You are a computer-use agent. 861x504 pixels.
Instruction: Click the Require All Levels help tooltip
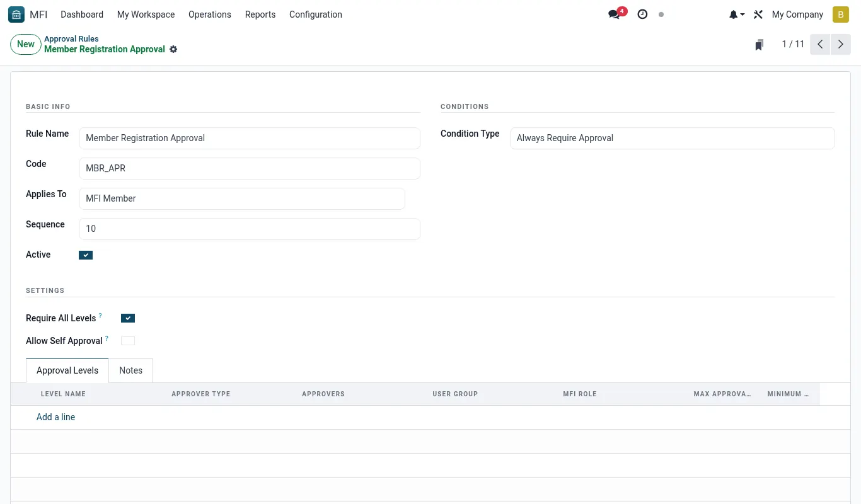point(100,316)
